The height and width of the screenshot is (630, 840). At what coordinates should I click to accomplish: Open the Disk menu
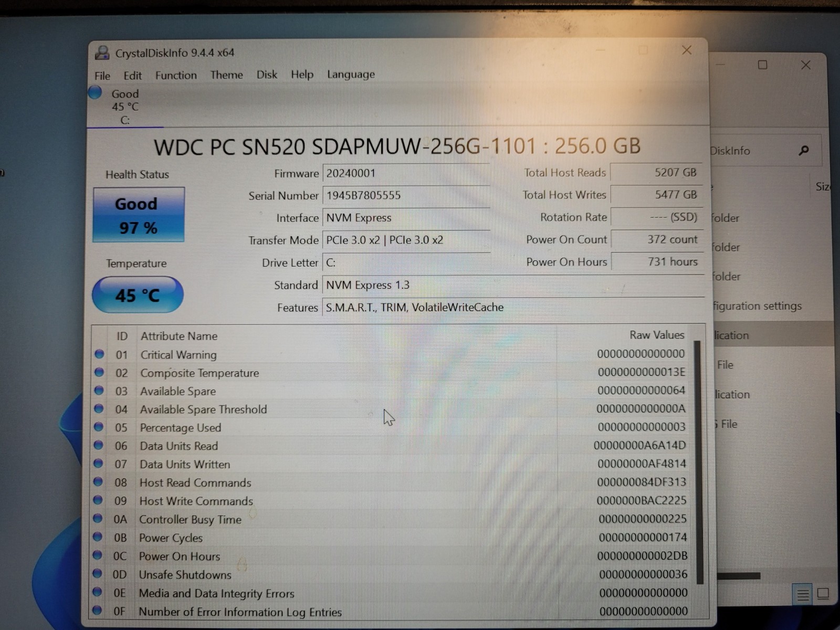point(267,75)
